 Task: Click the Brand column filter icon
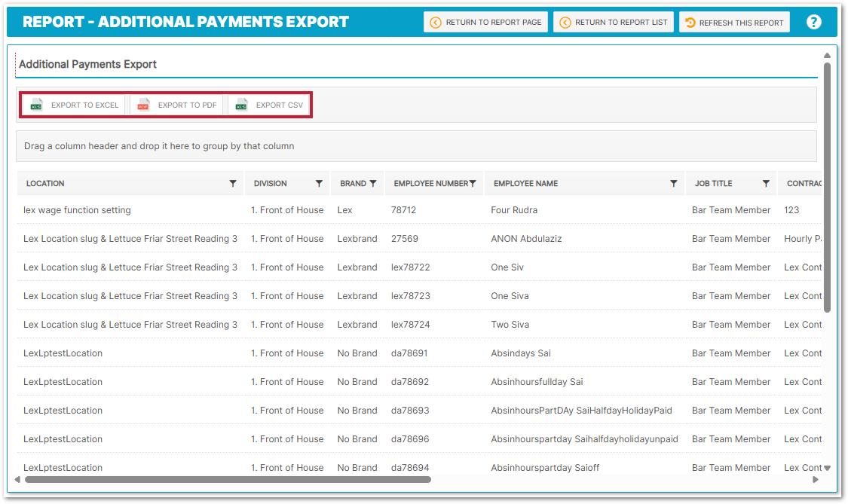point(373,184)
